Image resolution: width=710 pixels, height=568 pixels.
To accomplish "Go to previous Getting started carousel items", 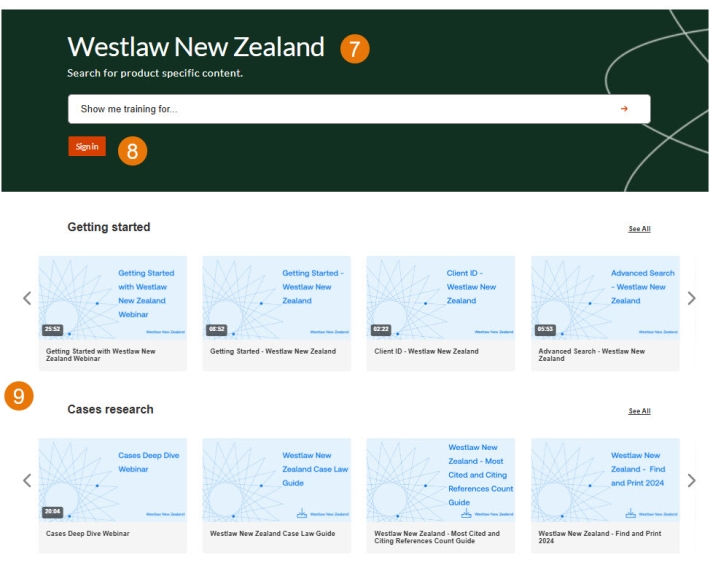I will click(27, 298).
